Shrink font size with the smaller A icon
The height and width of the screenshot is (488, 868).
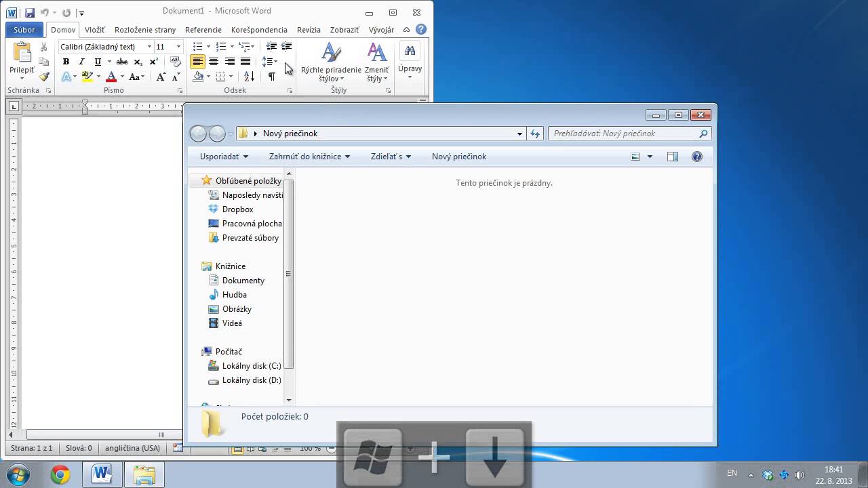click(x=174, y=77)
